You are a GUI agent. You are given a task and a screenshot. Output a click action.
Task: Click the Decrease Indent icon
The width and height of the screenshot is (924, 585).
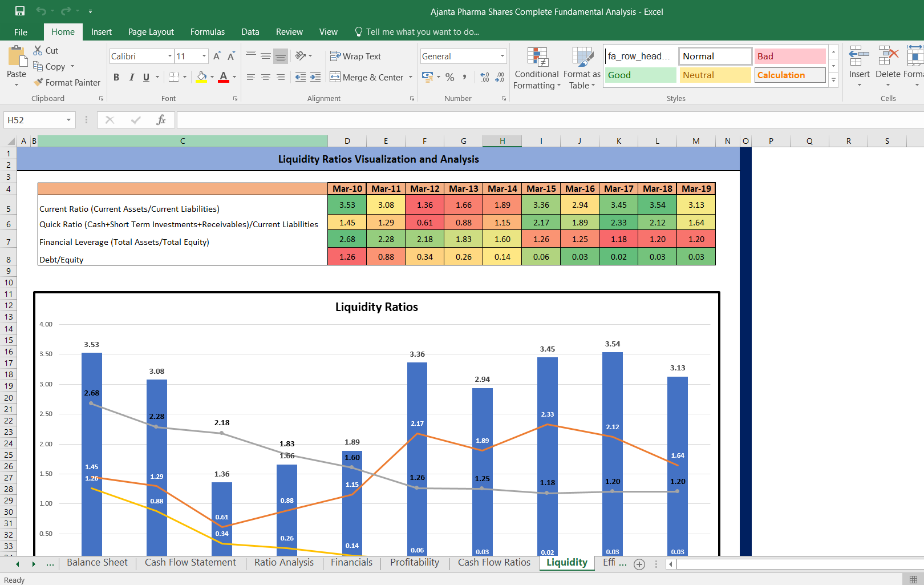tap(301, 77)
